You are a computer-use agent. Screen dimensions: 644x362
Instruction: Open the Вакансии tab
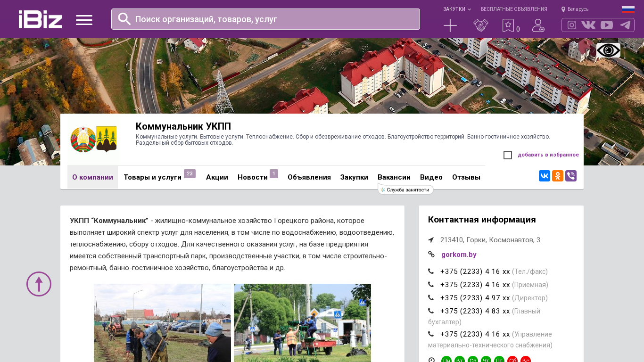(394, 177)
